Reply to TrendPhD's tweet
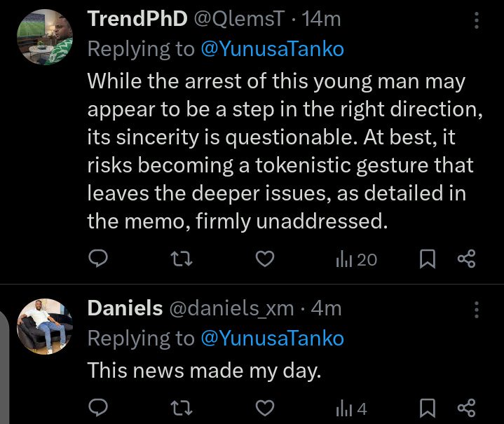 [99, 259]
